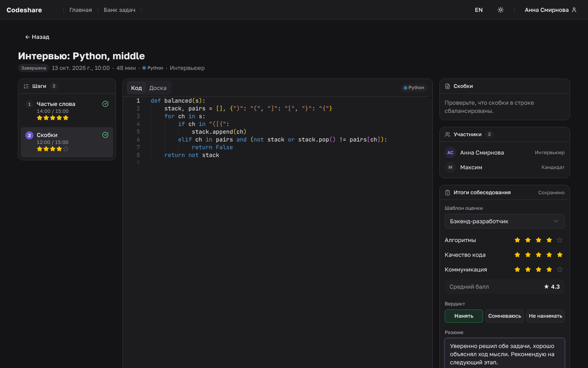Screen dimensions: 588x368
Task: Click the Codeshare logo
Action: tap(24, 10)
